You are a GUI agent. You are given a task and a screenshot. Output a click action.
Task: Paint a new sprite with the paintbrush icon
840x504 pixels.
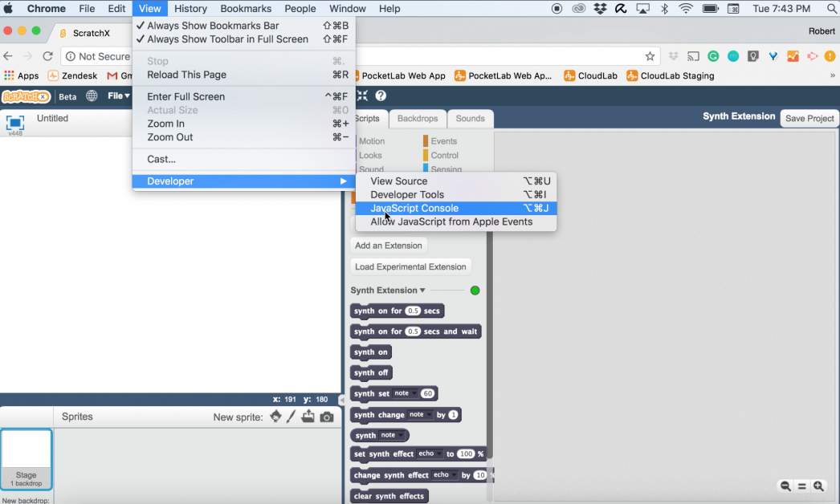[x=291, y=417]
